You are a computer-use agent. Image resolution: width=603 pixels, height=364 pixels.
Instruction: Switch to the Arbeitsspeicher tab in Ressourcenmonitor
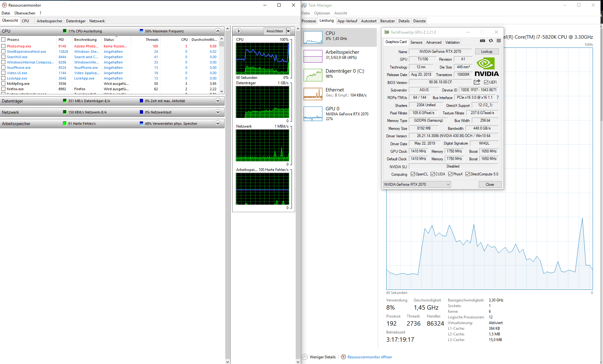(x=49, y=21)
